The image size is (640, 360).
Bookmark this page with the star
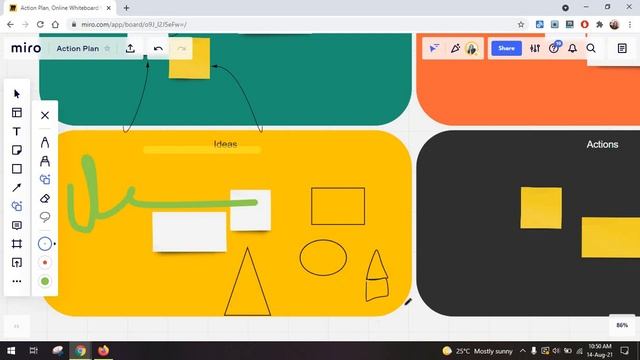tap(521, 24)
